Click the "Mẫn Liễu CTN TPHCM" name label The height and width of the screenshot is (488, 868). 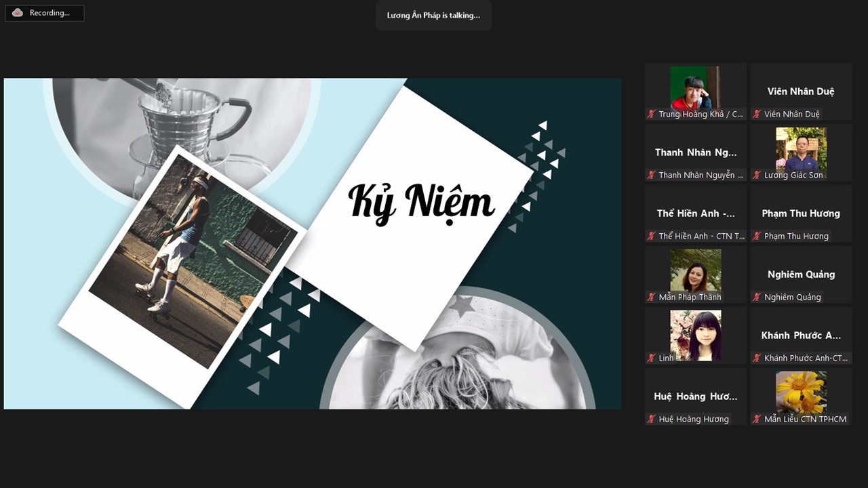pos(805,419)
